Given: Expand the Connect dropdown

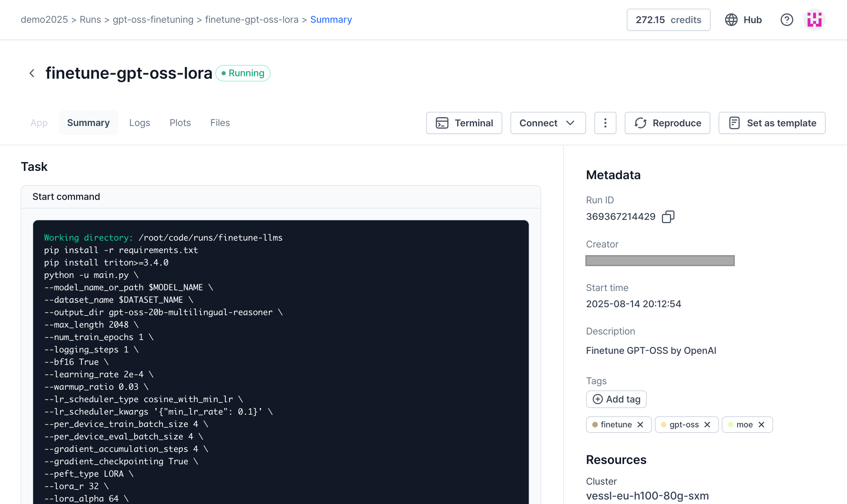Looking at the screenshot, I should pyautogui.click(x=548, y=123).
